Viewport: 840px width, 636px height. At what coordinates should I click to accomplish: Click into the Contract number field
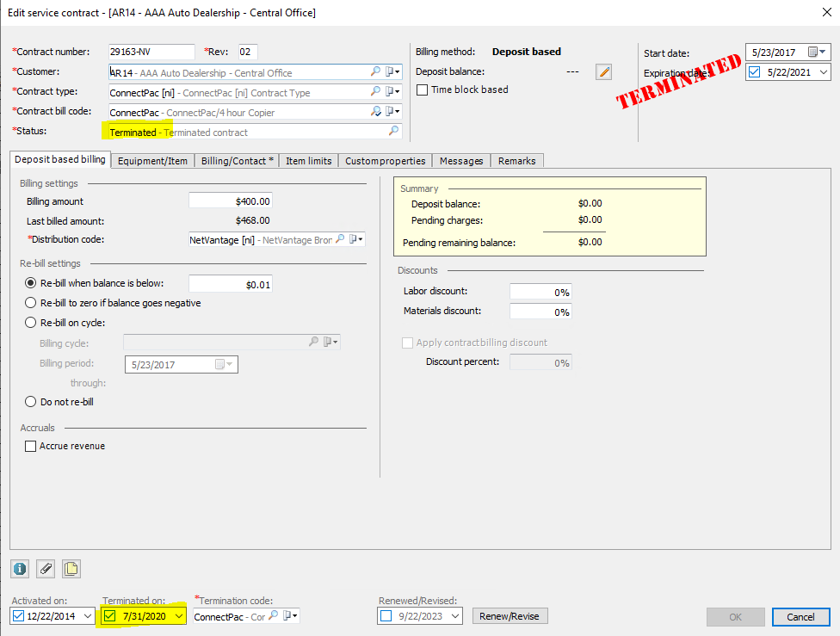151,52
